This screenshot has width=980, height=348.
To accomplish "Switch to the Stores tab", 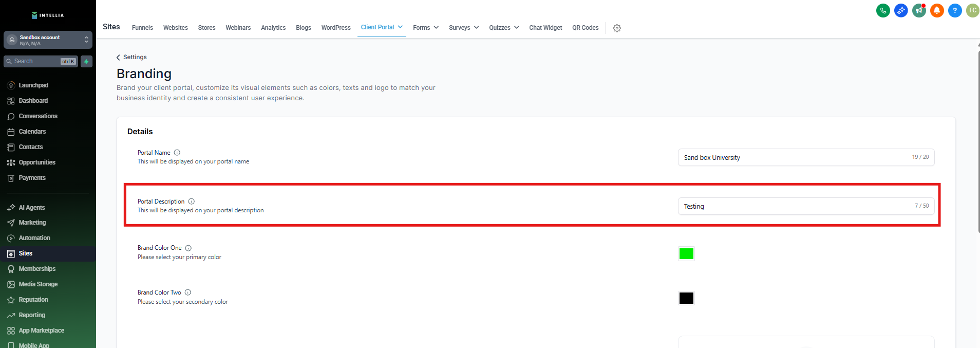I will click(206, 28).
